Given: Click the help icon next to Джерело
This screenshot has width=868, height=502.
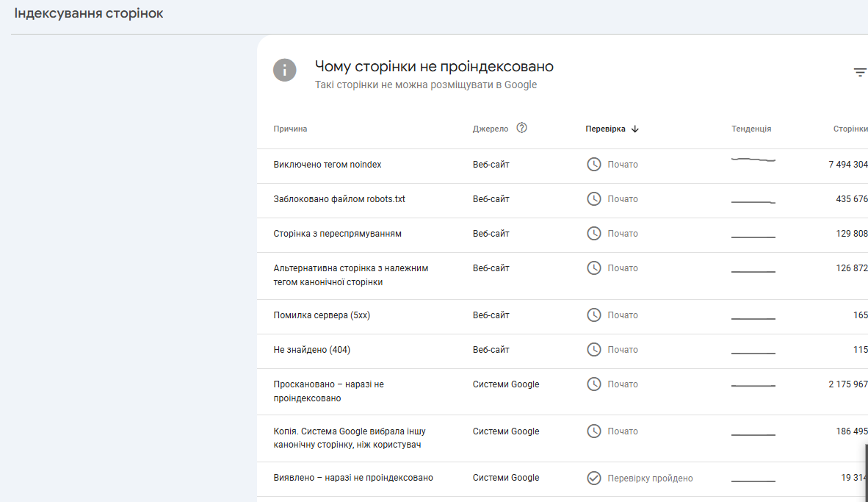Looking at the screenshot, I should pos(522,128).
